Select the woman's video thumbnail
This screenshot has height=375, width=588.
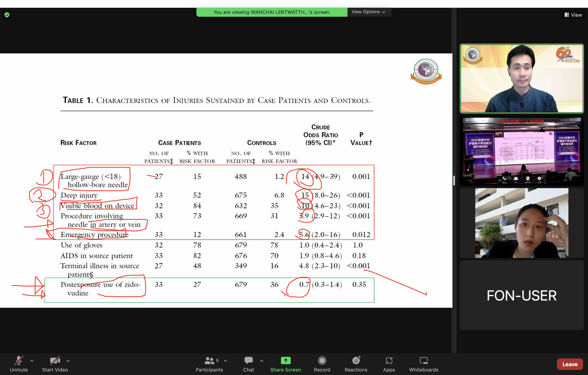point(522,223)
